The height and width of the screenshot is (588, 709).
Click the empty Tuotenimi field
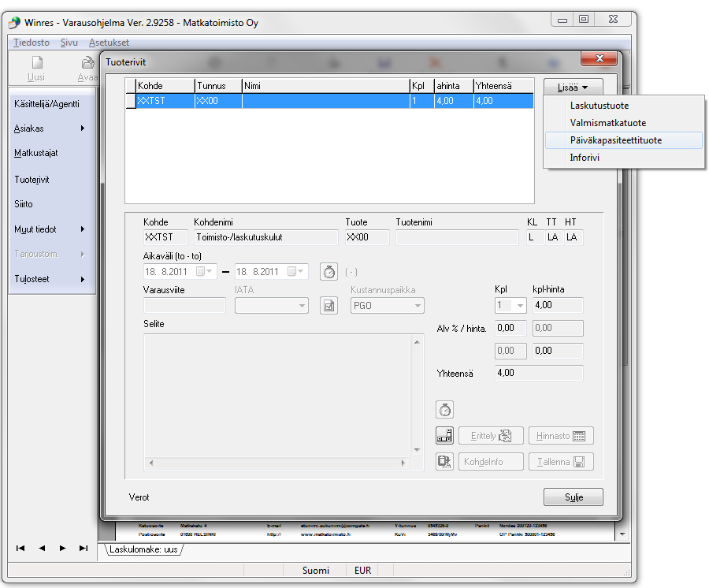(457, 237)
